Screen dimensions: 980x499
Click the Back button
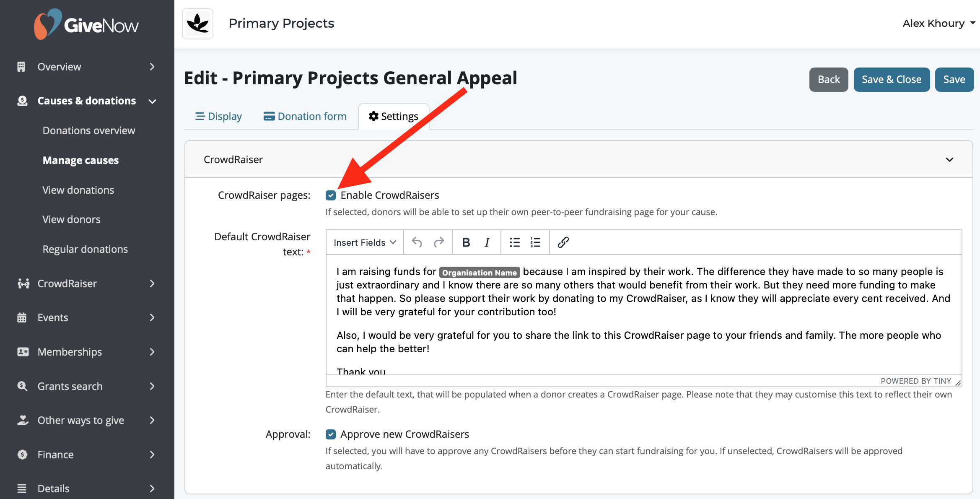pos(829,79)
